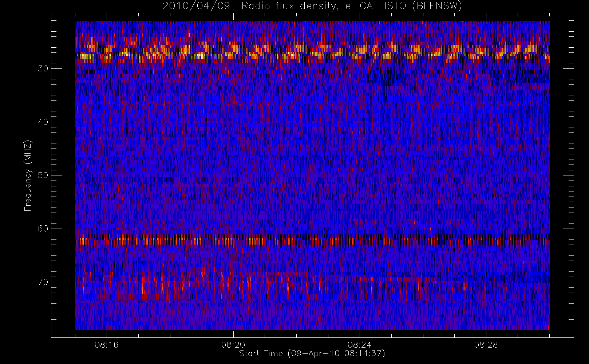Select the 60 frequency tick label
This screenshot has height=364, width=589.
pos(43,229)
